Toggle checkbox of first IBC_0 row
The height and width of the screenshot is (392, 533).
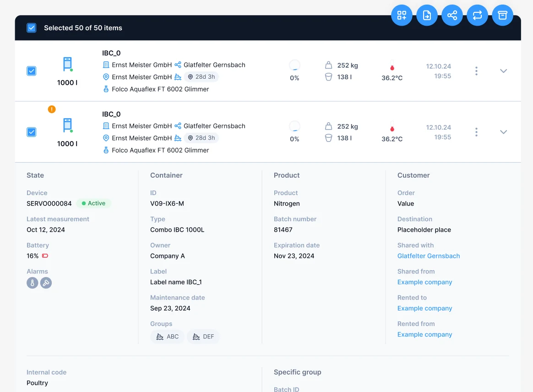[x=31, y=71]
